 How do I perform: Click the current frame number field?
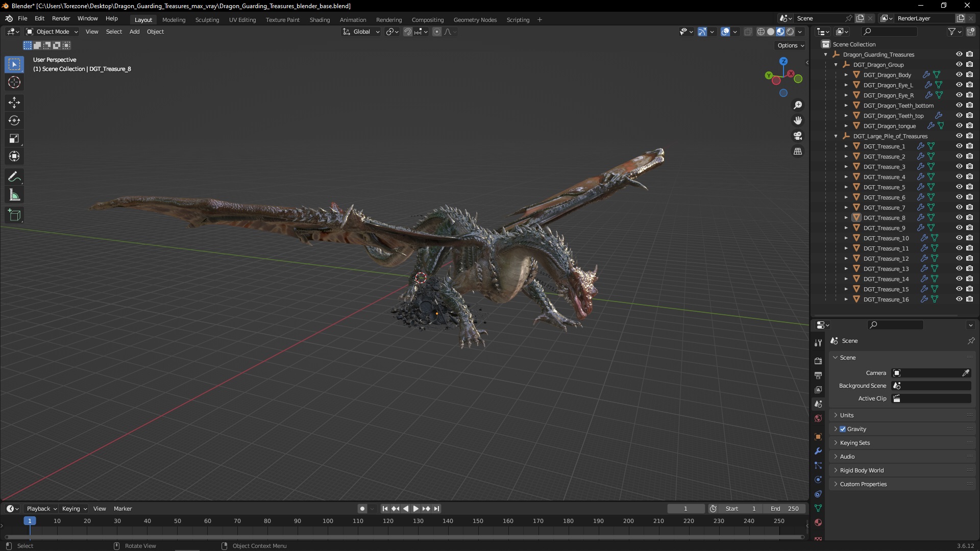tap(686, 509)
